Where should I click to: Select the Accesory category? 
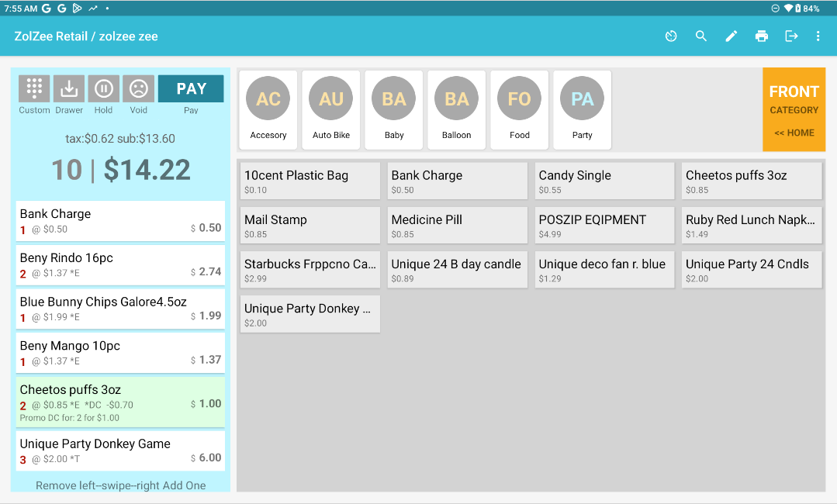(x=268, y=109)
